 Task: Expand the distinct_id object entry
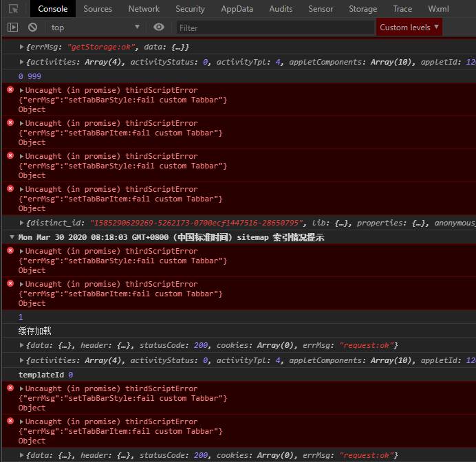click(21, 223)
